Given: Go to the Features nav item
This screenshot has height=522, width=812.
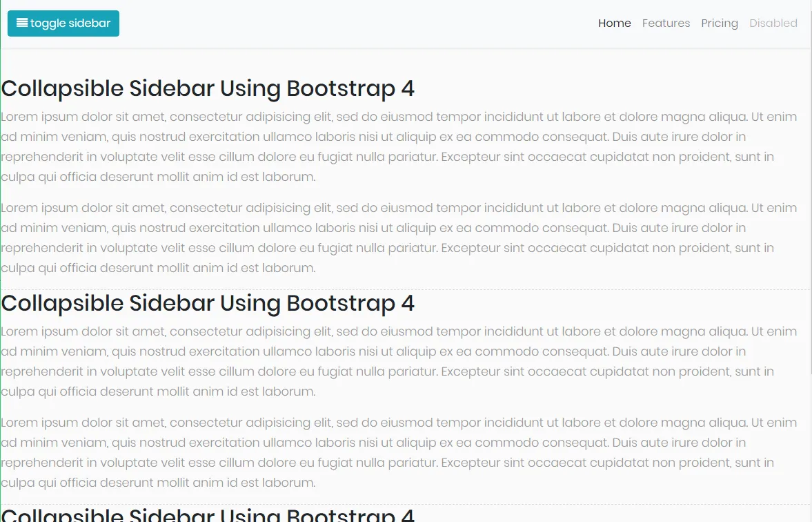Looking at the screenshot, I should 666,23.
